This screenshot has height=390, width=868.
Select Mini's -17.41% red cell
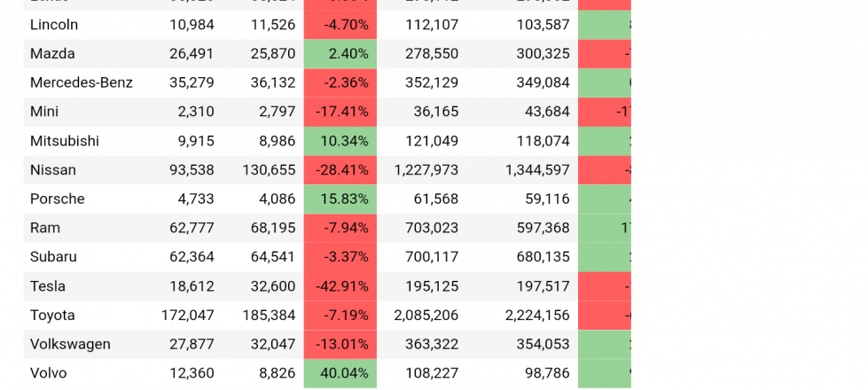click(x=340, y=112)
